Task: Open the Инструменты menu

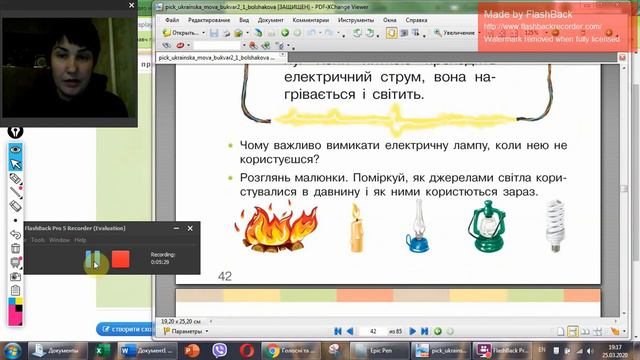Action: [x=356, y=20]
